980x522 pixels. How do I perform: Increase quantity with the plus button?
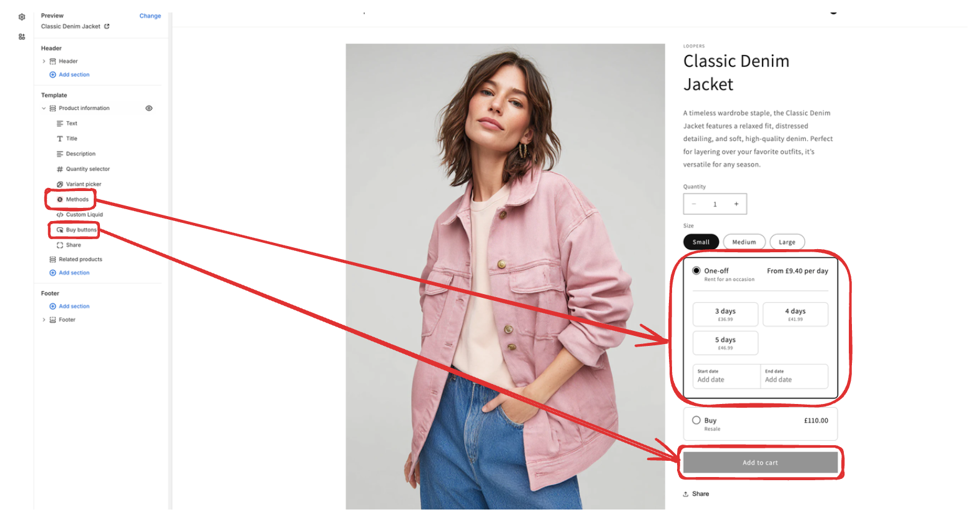tap(736, 204)
